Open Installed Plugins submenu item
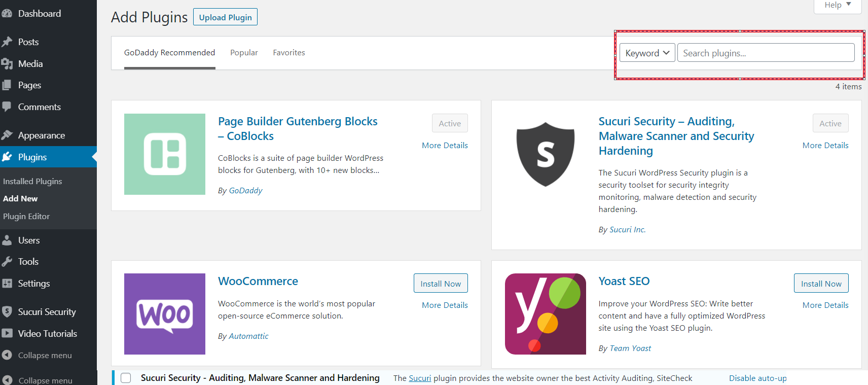 32,181
